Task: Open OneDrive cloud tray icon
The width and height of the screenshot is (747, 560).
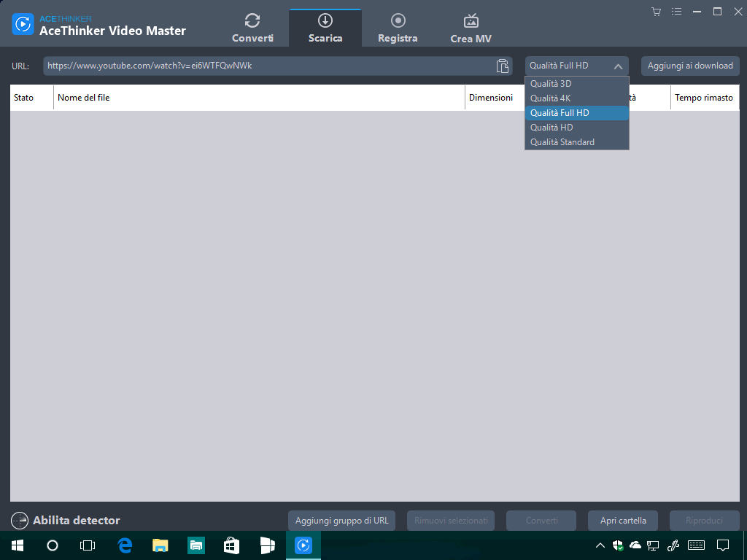Action: point(635,545)
